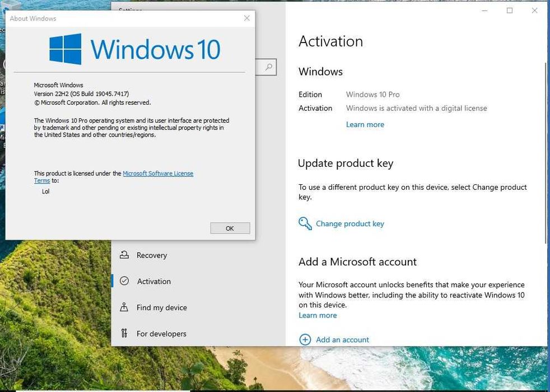Click 'Windows is activated with a digital license' text
Viewport: 550px width, 392px height.
pos(416,108)
